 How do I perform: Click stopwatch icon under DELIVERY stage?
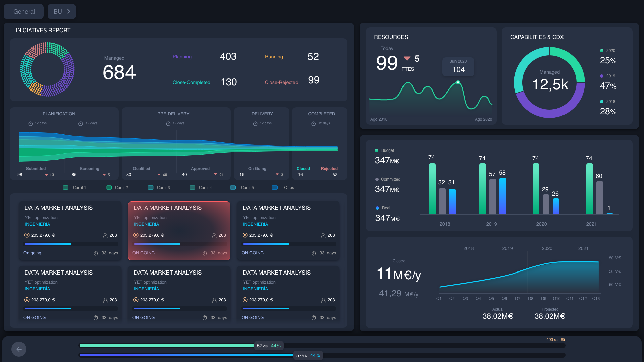[x=255, y=124]
